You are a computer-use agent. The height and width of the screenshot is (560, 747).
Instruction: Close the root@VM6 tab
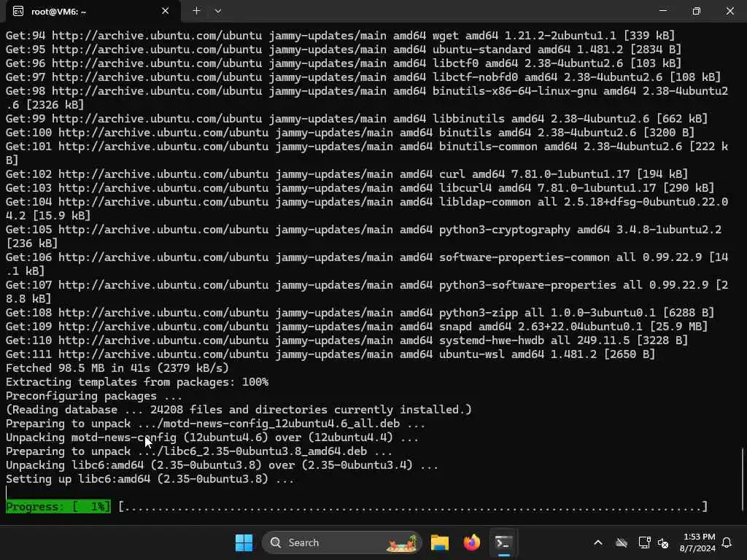click(165, 10)
